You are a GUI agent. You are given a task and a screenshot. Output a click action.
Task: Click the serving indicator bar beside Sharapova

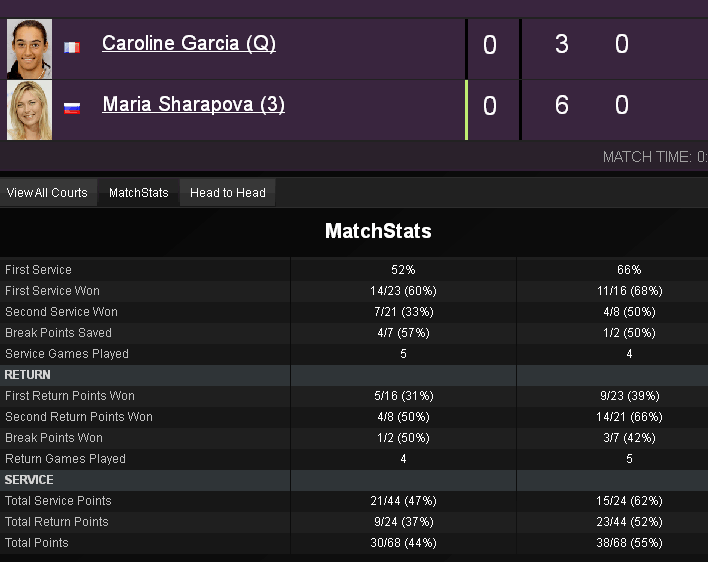point(467,110)
